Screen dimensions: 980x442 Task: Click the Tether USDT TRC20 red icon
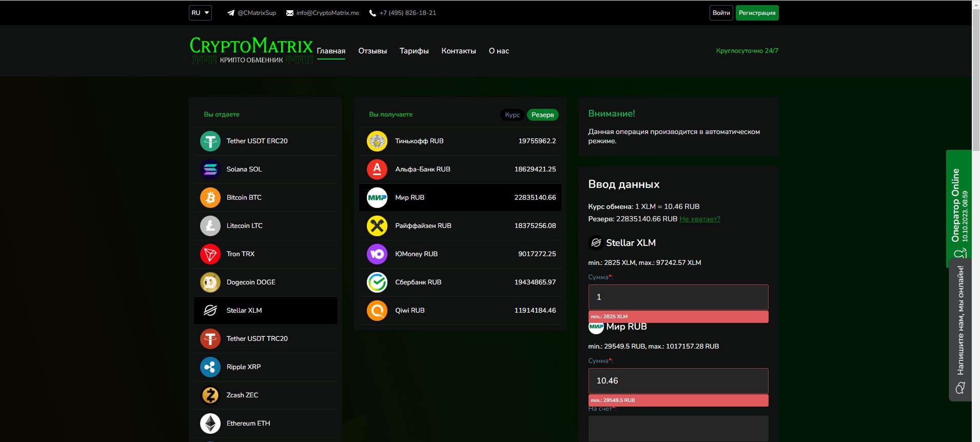point(210,339)
